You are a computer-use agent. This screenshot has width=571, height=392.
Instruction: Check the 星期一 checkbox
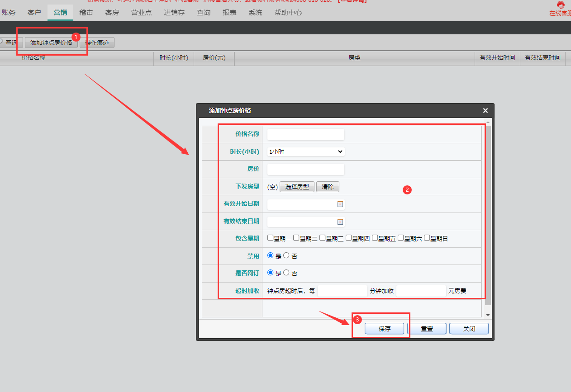270,238
